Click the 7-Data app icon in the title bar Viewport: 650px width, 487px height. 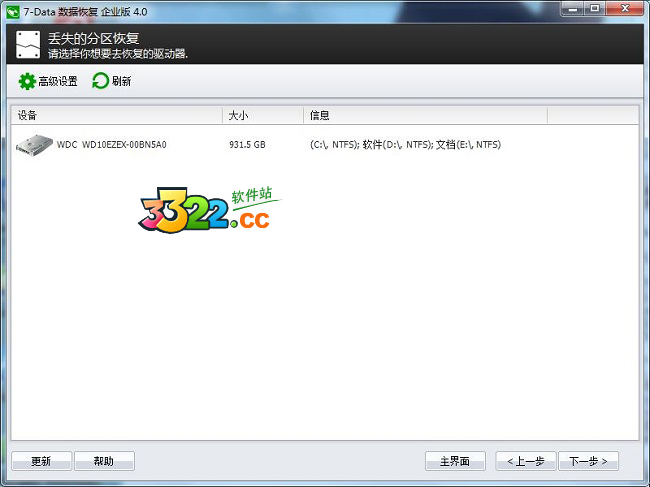click(13, 12)
